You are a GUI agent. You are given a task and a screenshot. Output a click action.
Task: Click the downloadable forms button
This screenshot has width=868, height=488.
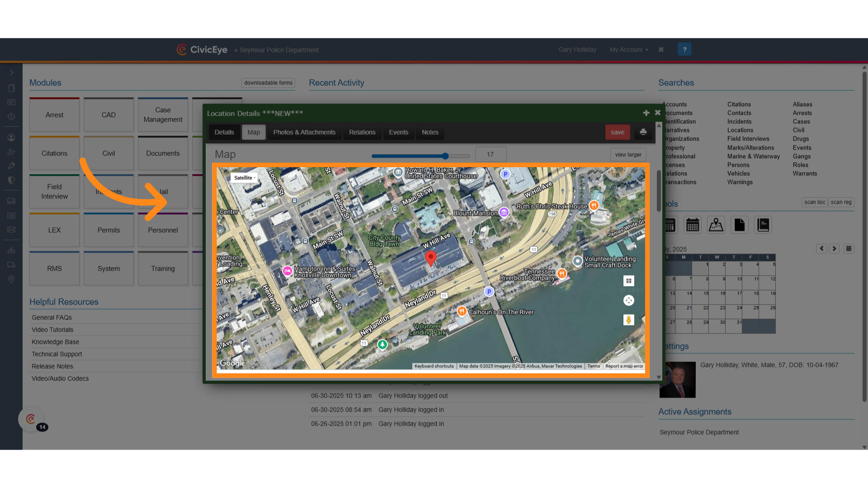[x=268, y=83]
